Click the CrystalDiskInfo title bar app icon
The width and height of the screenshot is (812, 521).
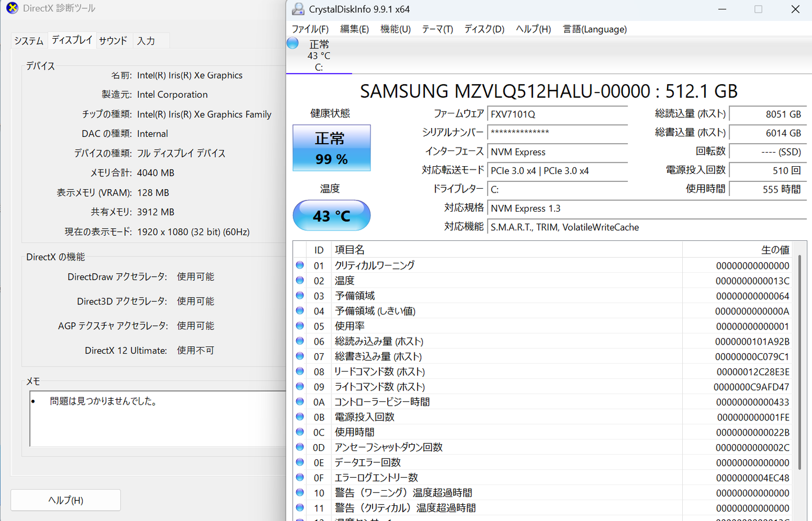[x=298, y=9]
